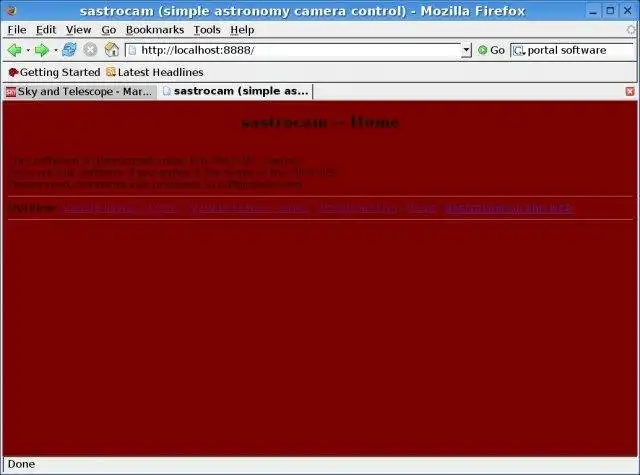Click the Firefox activity throbber icon

631,29
